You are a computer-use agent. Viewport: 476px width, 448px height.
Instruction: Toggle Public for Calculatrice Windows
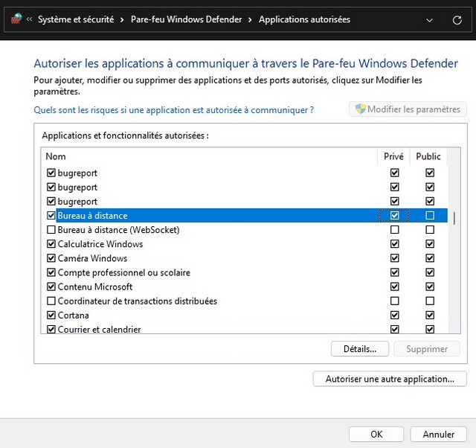[430, 244]
